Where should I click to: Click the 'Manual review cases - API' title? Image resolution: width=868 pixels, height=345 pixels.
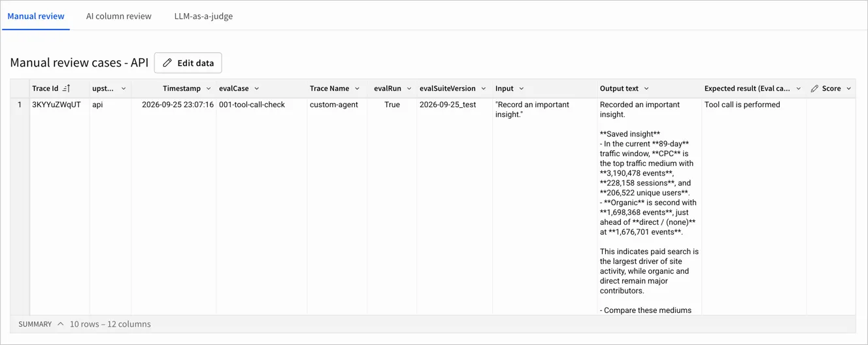79,63
